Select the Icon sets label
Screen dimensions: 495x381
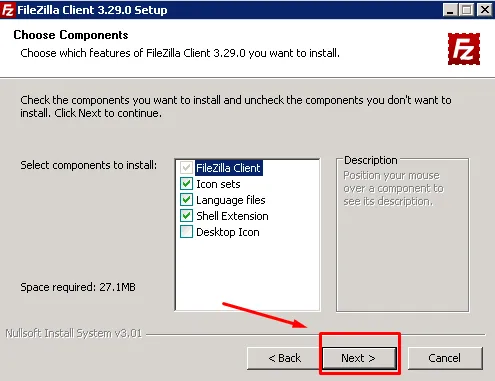[218, 184]
